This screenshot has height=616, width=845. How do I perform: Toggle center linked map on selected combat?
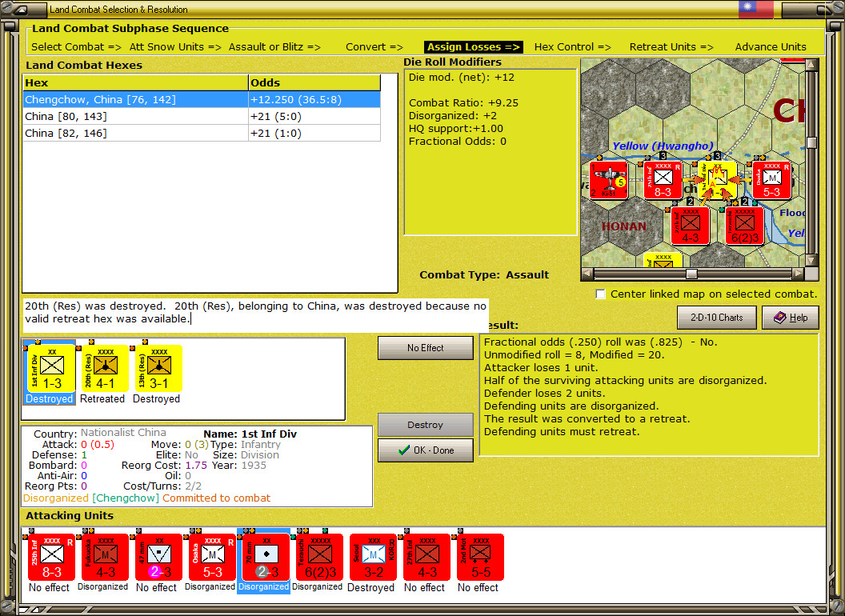pos(600,294)
